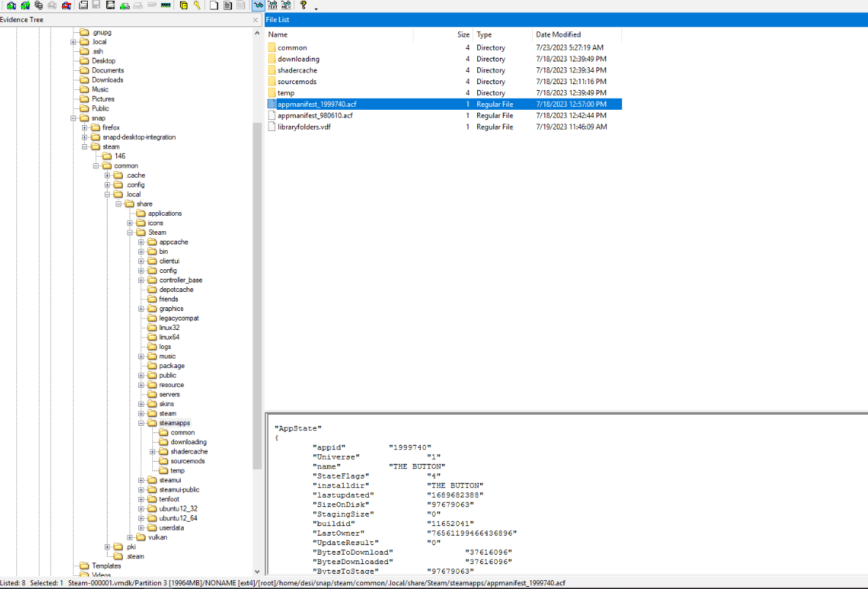Expand the .config folder node
868x589 pixels.
[108, 185]
